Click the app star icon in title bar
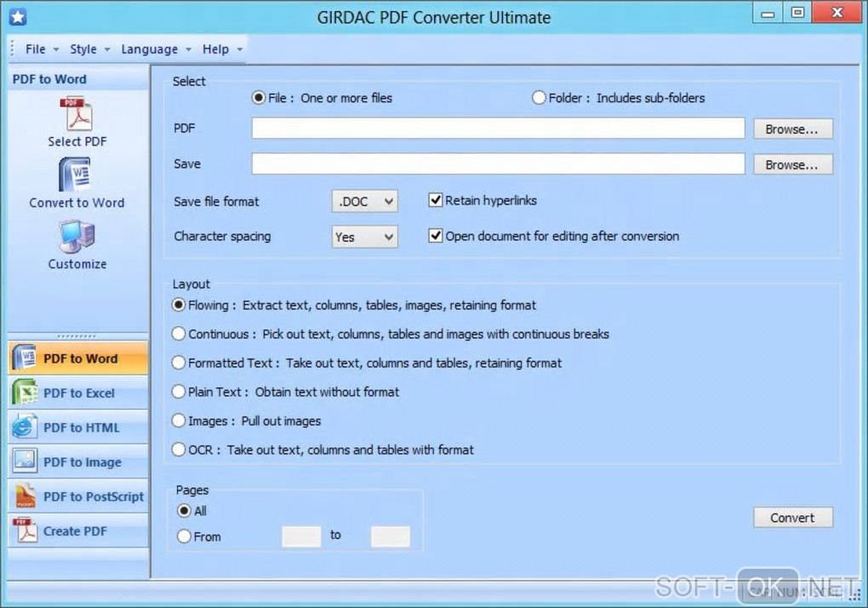The image size is (868, 608). click(18, 17)
